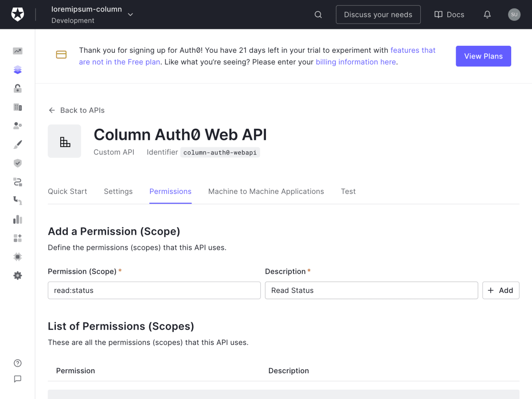Open notifications bell icon
Screen dimensions: 532x399
(x=487, y=15)
